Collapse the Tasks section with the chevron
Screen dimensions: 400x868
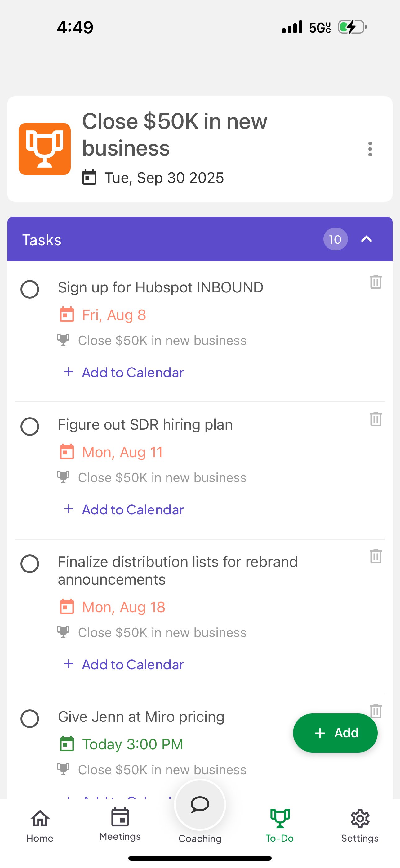(366, 239)
